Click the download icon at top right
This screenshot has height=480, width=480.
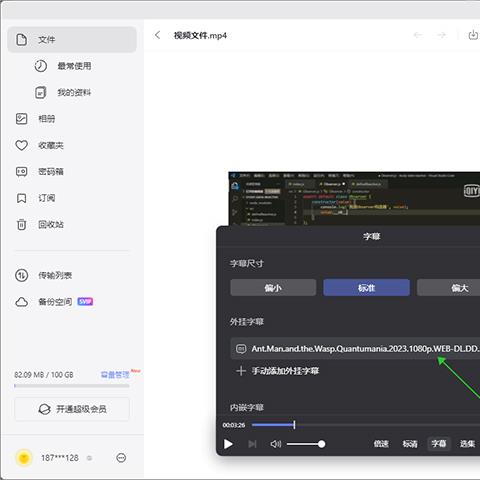[473, 35]
